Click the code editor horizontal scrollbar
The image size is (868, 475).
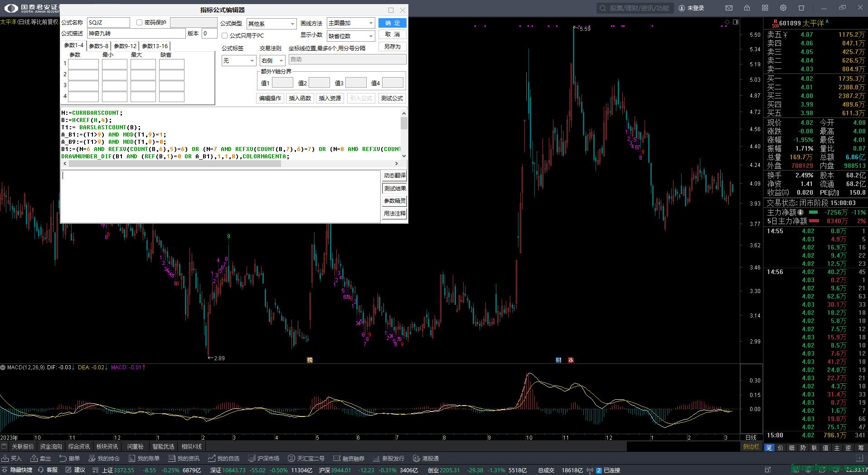click(x=175, y=164)
